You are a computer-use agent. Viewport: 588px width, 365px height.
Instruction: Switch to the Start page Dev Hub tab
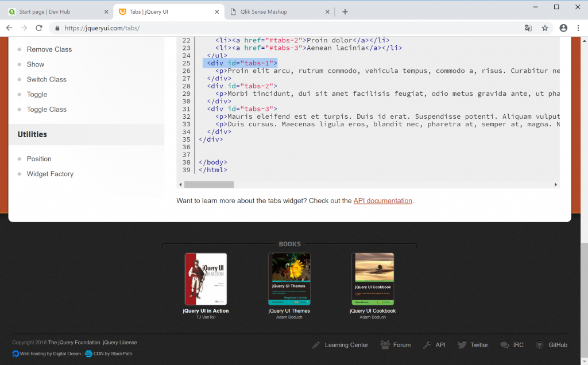click(x=52, y=11)
